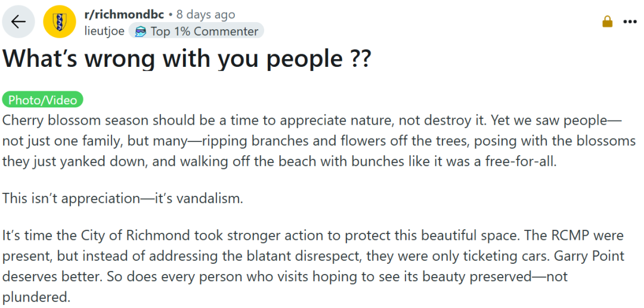Go back using the left arrow button
Viewport: 644px width, 308px height.
pos(18,22)
